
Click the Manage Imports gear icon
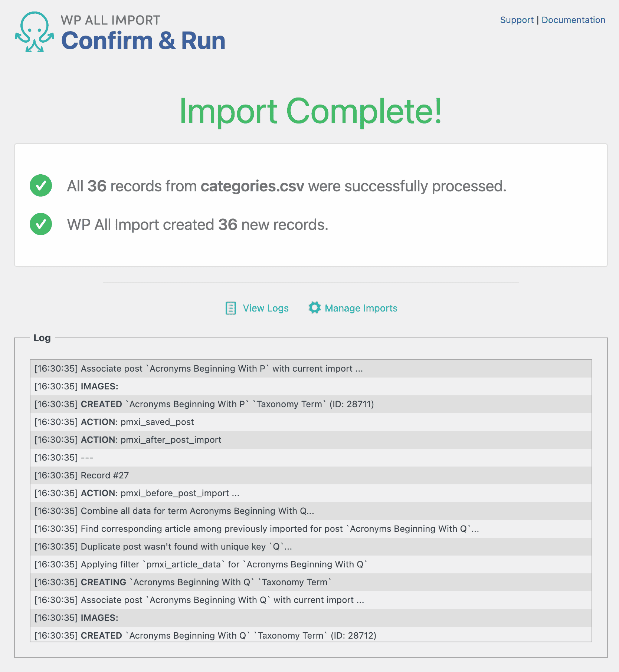point(314,308)
